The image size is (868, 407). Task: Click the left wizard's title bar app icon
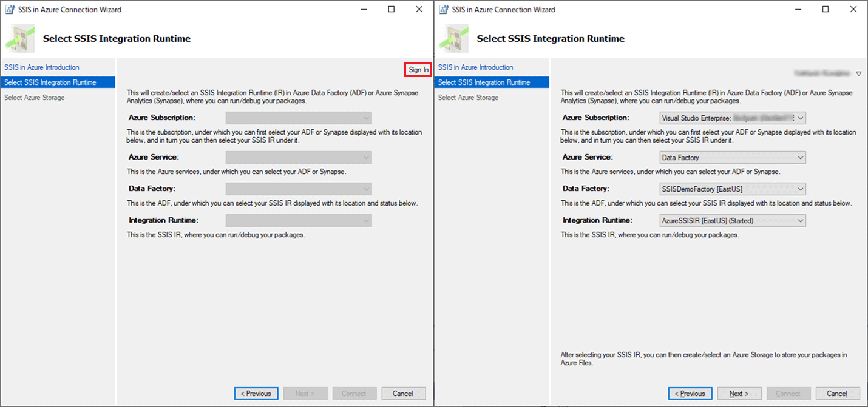click(10, 9)
